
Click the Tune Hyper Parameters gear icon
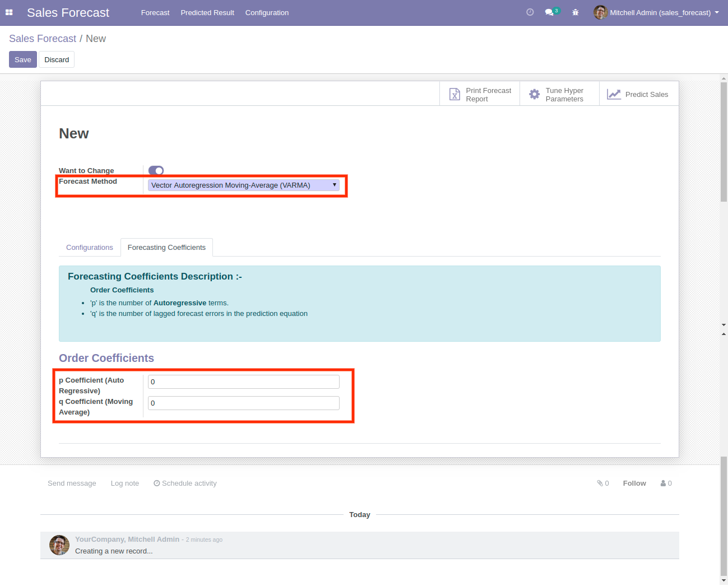[x=534, y=95]
